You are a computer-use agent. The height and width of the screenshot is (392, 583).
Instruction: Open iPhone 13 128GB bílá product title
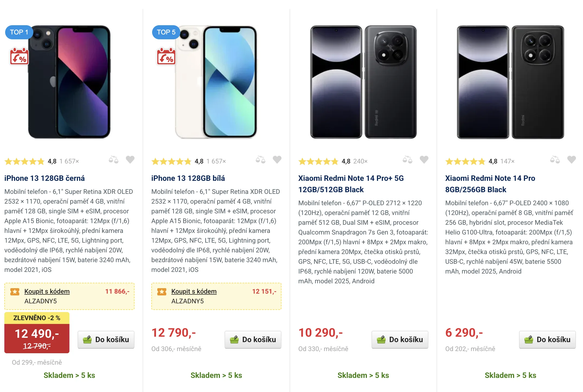point(188,178)
